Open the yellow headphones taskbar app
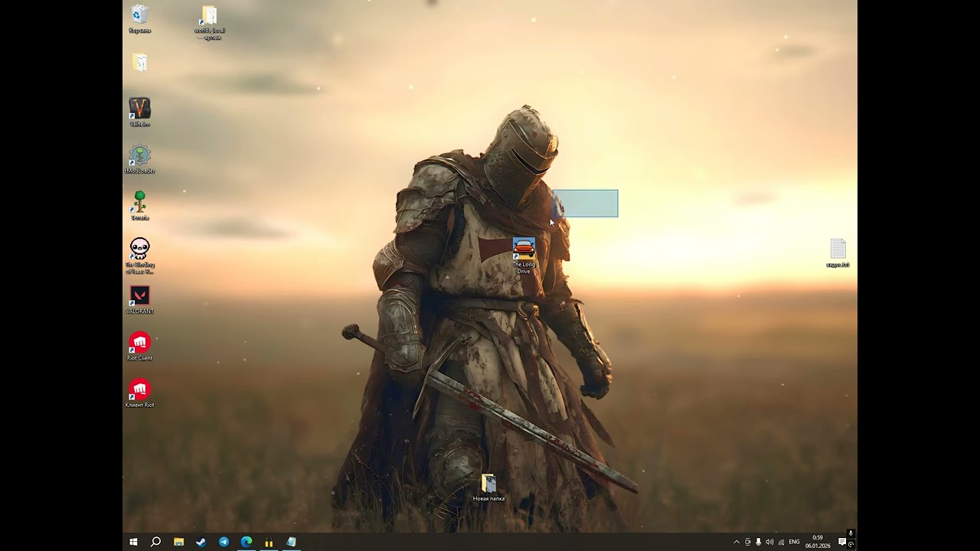This screenshot has width=980, height=551. [269, 542]
